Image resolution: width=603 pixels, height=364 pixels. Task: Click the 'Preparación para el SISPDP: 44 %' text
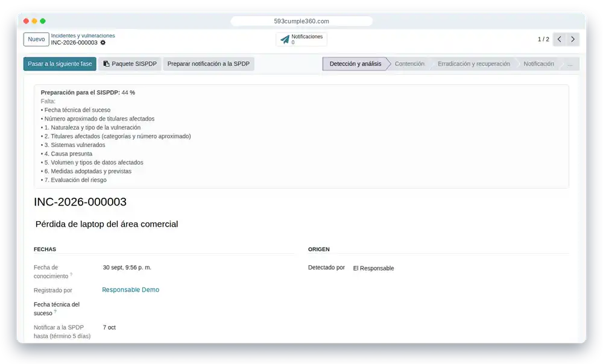click(x=88, y=93)
